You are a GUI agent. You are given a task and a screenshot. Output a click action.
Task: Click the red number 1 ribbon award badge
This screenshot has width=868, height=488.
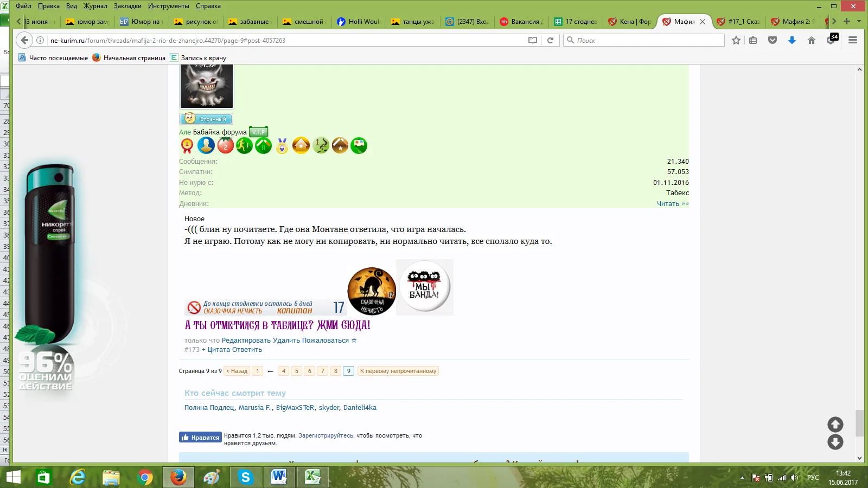(187, 145)
